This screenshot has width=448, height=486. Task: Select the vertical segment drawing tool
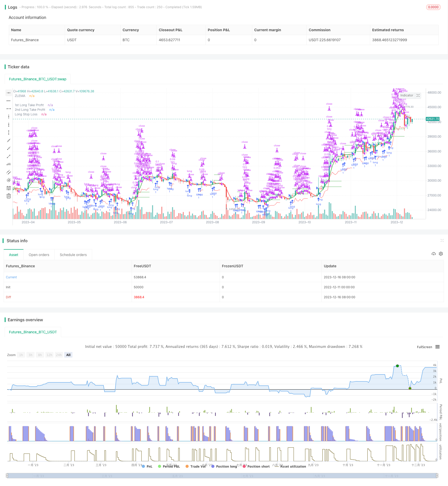(9, 132)
